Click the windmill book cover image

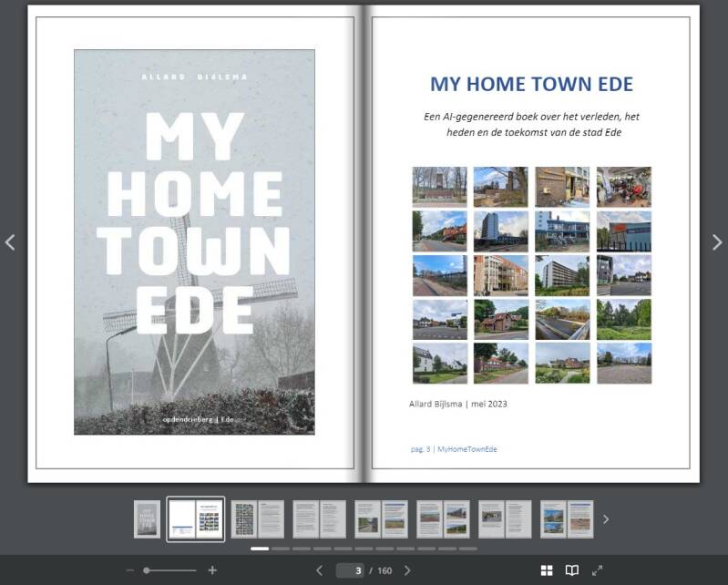[x=195, y=241]
